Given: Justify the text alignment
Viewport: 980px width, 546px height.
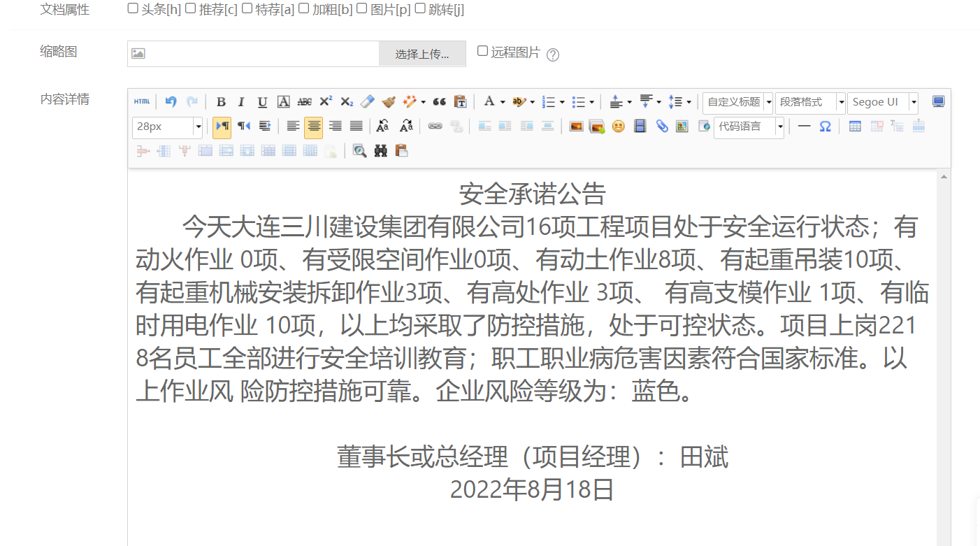Looking at the screenshot, I should point(356,127).
